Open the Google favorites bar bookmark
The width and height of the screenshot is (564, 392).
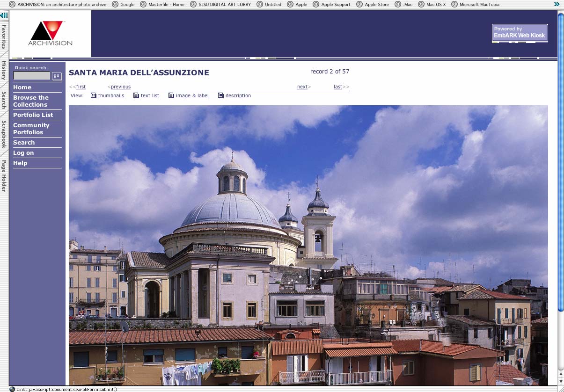click(x=123, y=4)
